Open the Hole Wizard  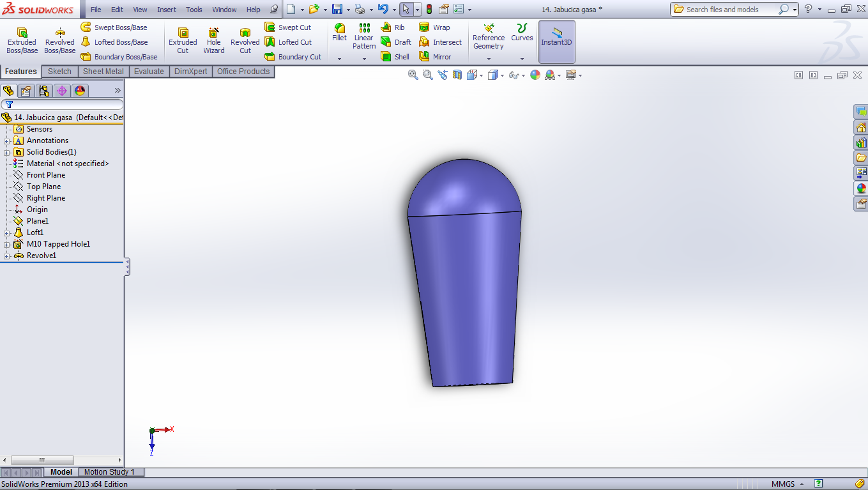tap(214, 40)
